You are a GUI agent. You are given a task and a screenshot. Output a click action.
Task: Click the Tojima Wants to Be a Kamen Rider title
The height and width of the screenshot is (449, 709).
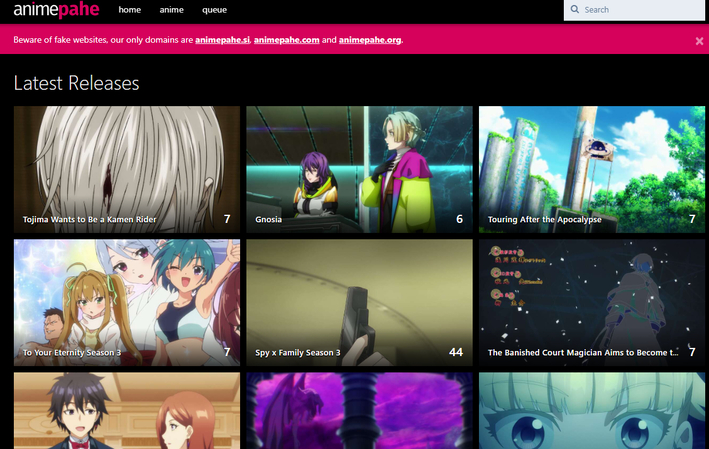click(x=90, y=219)
